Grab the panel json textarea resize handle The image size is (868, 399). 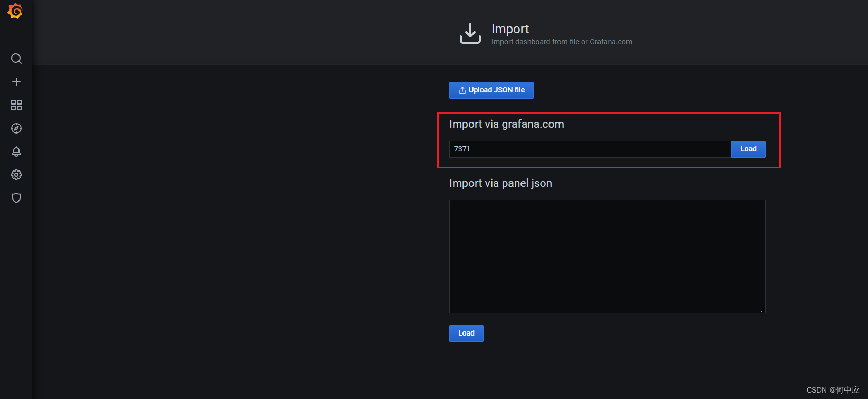click(763, 310)
